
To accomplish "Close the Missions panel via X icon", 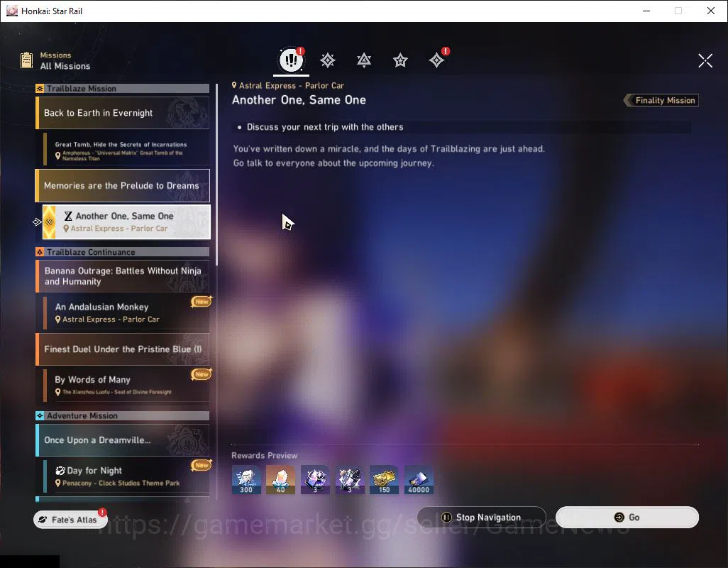I will click(705, 60).
